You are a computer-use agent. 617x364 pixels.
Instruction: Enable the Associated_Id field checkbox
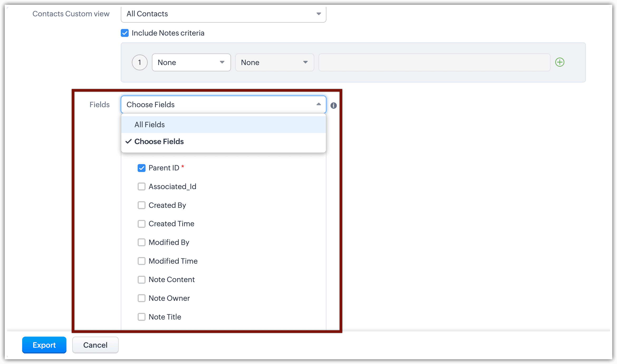142,187
